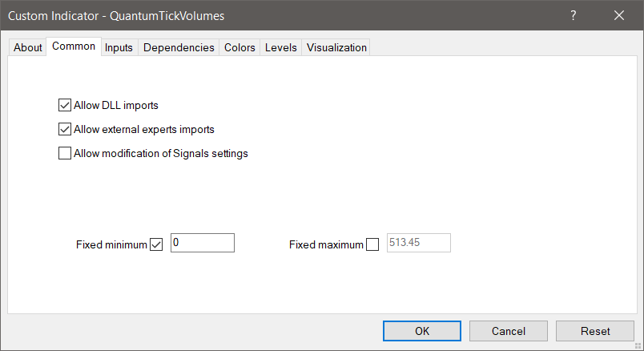
Task: Select the Common tab
Action: tap(74, 46)
